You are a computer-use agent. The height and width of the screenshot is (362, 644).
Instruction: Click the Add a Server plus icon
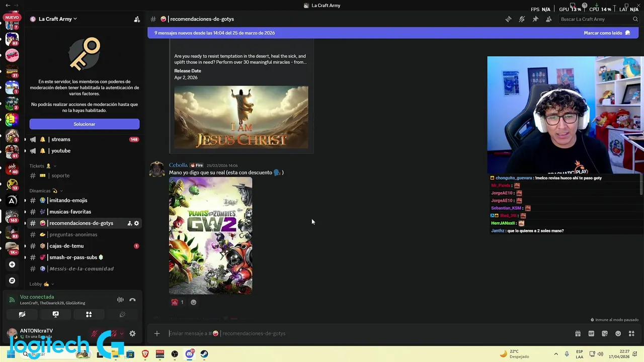pos(12,264)
